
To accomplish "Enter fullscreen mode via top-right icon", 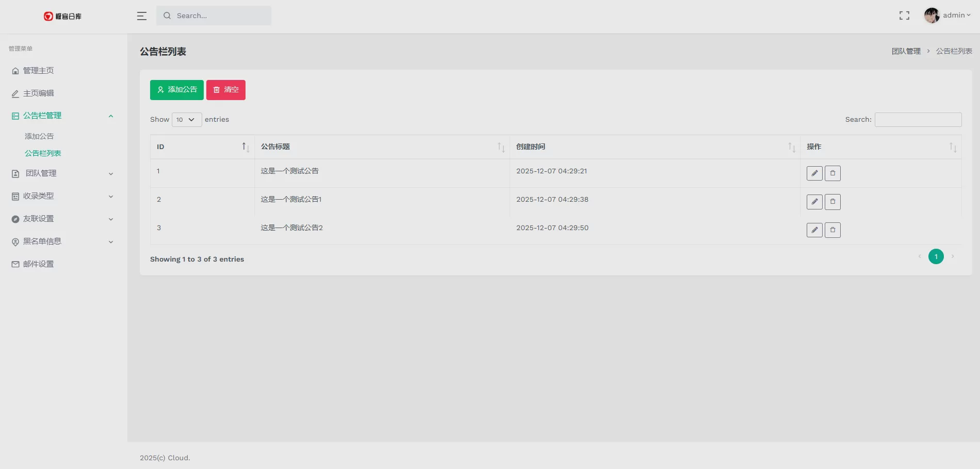I will tap(904, 16).
